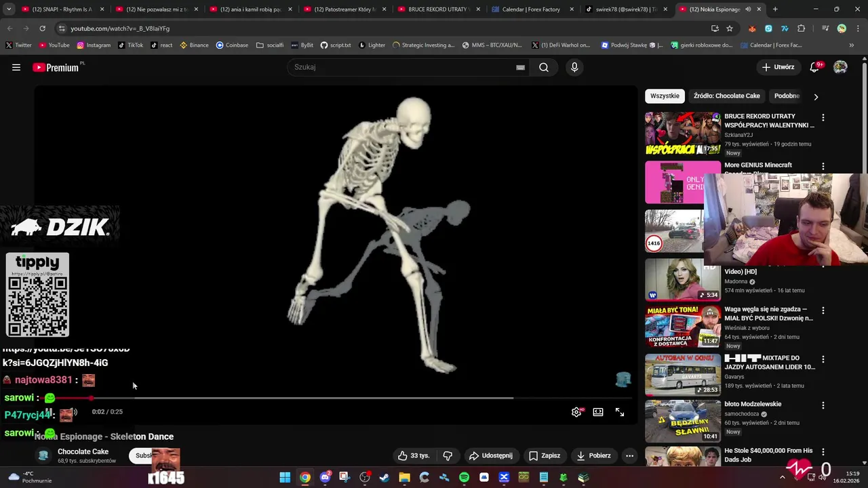The width and height of the screenshot is (868, 488).
Task: Click the Chrome address bar URL
Action: point(120,28)
